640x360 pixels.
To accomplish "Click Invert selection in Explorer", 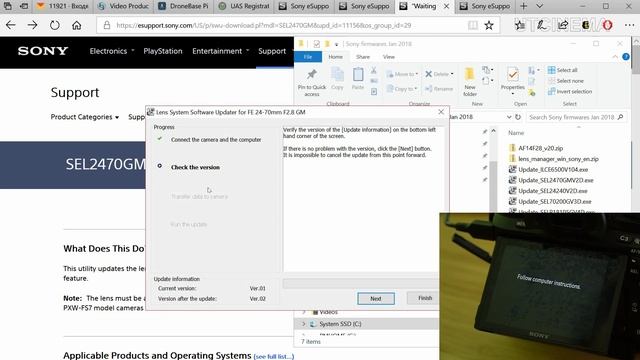I will [570, 91].
